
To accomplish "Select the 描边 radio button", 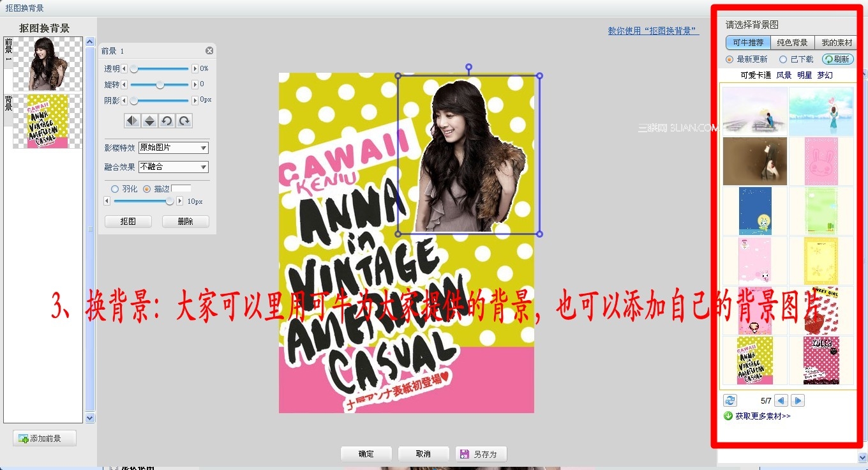I will (x=147, y=189).
